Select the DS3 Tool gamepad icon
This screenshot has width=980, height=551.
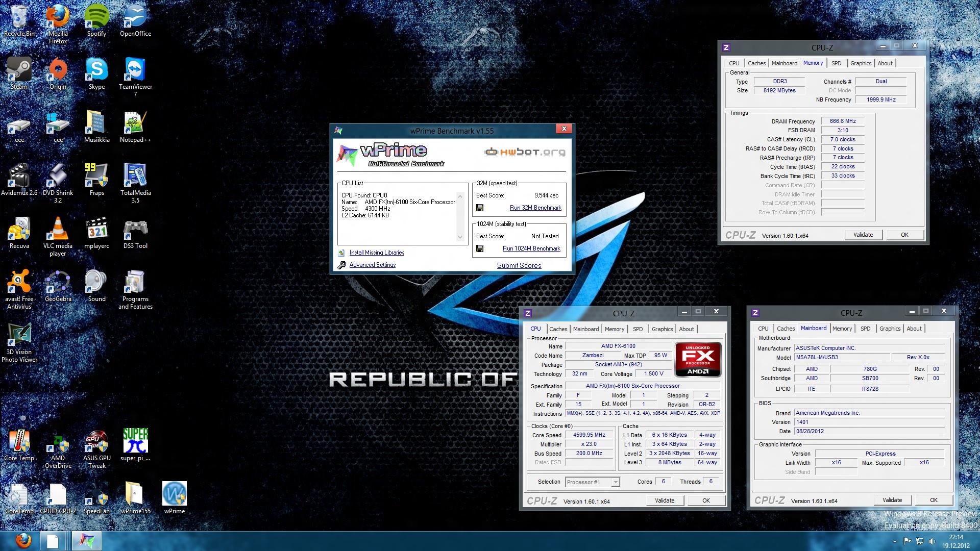[135, 233]
